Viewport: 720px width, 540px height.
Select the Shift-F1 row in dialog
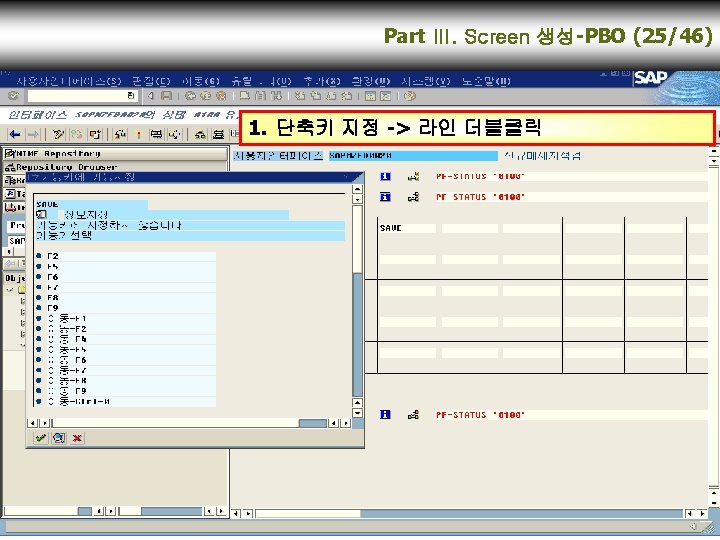125,318
